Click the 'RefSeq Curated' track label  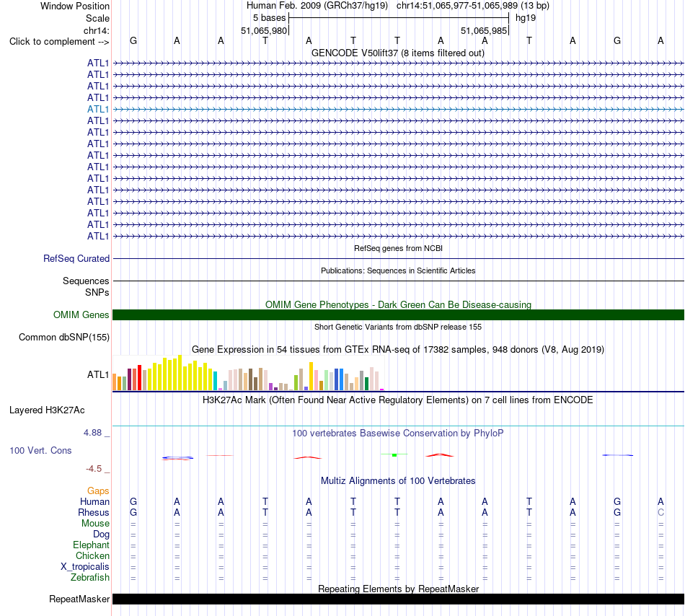point(76,259)
